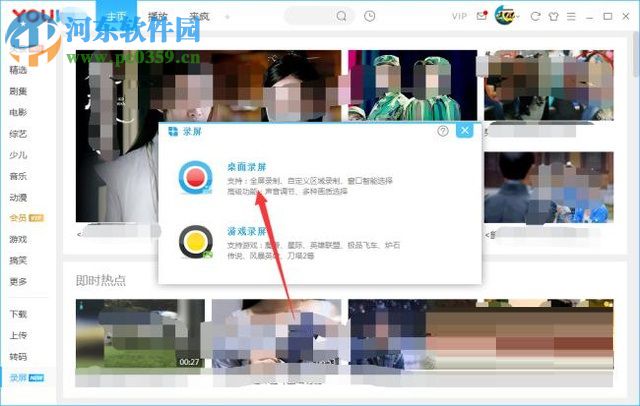640x406 pixels.
Task: Select 游戏 in the sidebar
Action: point(18,239)
